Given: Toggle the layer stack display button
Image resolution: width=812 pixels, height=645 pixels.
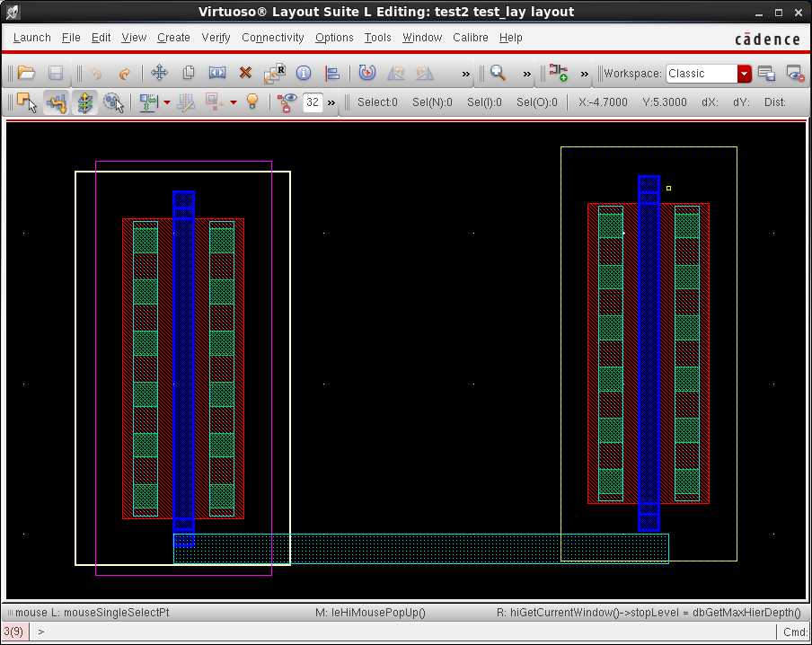Looking at the screenshot, I should [x=84, y=102].
